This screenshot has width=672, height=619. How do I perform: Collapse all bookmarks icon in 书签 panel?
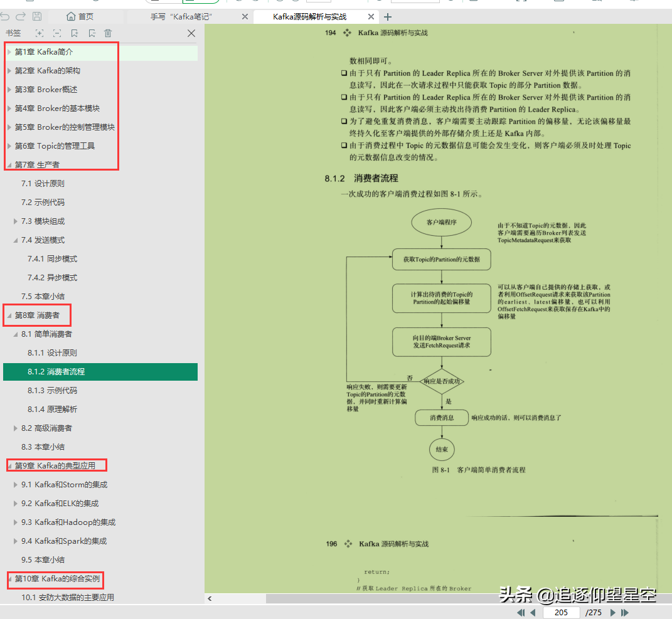coord(57,33)
